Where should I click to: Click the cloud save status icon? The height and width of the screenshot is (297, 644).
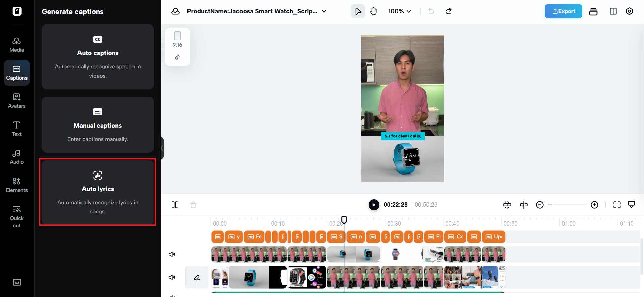point(175,11)
